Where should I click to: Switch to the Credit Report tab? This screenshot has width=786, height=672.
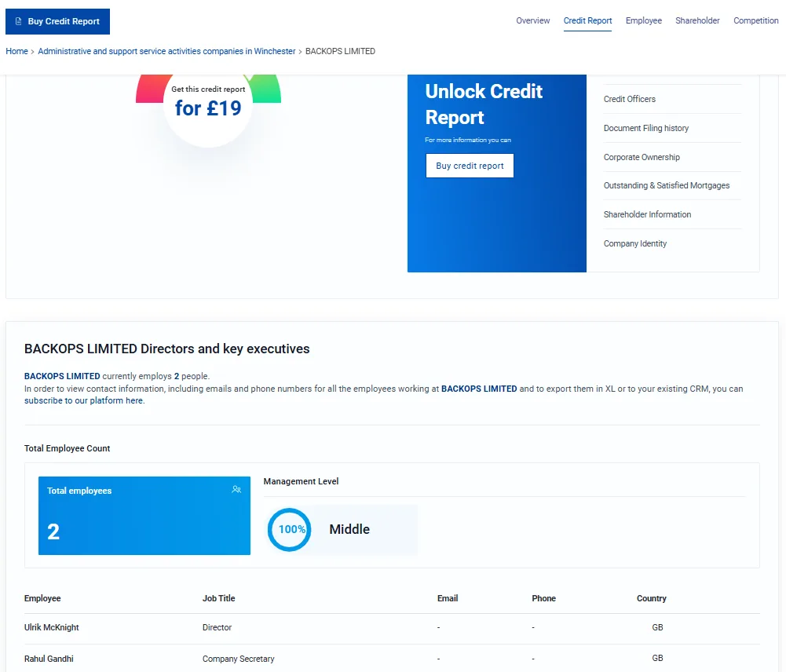(587, 21)
